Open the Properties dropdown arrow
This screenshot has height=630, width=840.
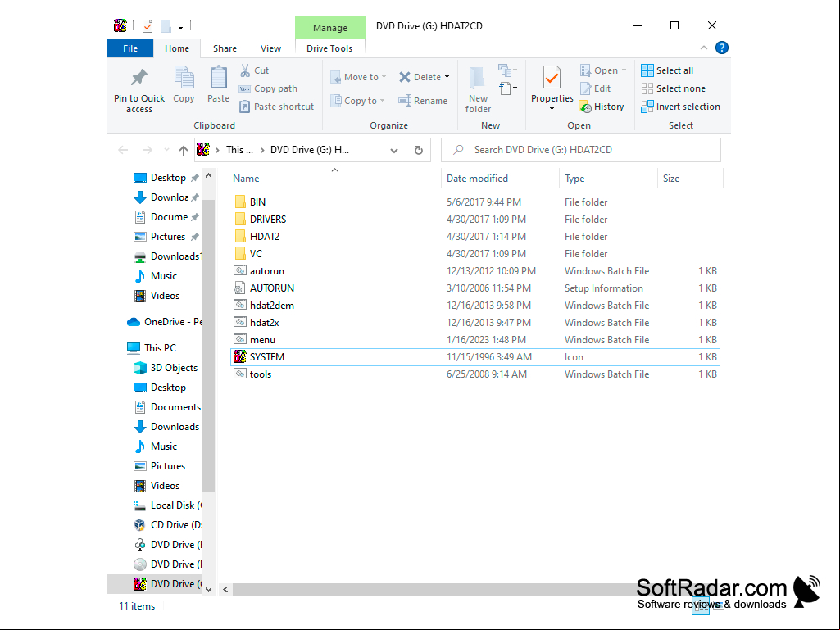pyautogui.click(x=552, y=109)
